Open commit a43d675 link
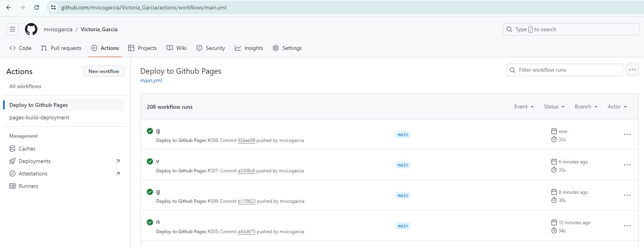This screenshot has height=248, width=644. coord(247,232)
